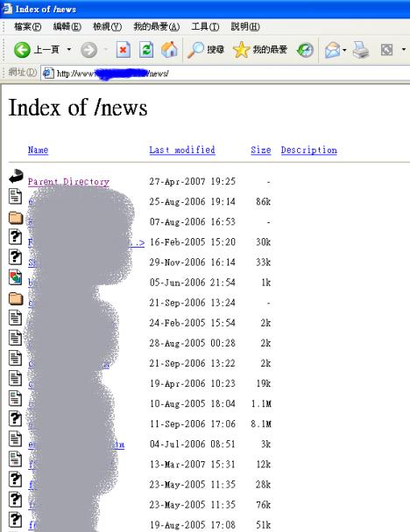Expand the Mail button dropdown arrow
410x532 pixels.
344,50
